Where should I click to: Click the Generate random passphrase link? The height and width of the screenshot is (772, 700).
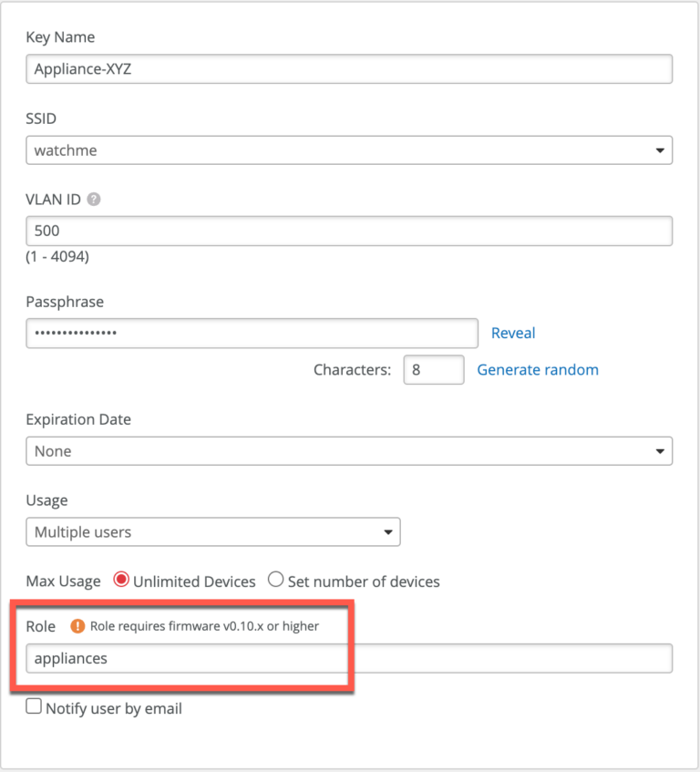click(x=538, y=369)
